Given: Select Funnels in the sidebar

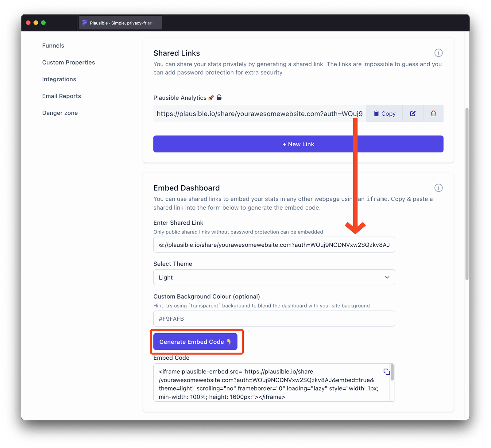Looking at the screenshot, I should (x=53, y=45).
